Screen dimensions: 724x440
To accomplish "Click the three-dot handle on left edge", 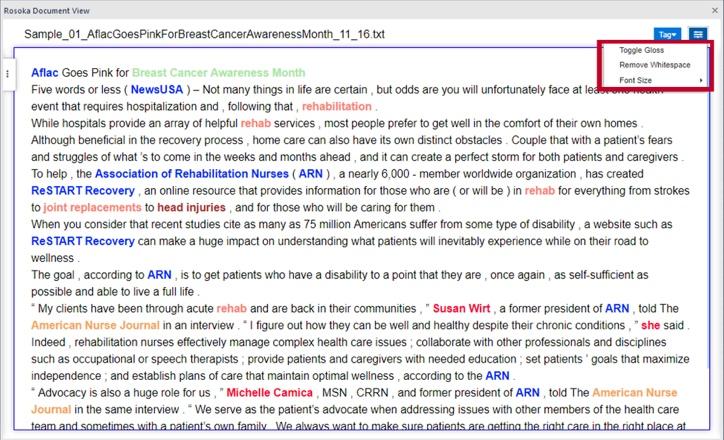I will pos(8,74).
